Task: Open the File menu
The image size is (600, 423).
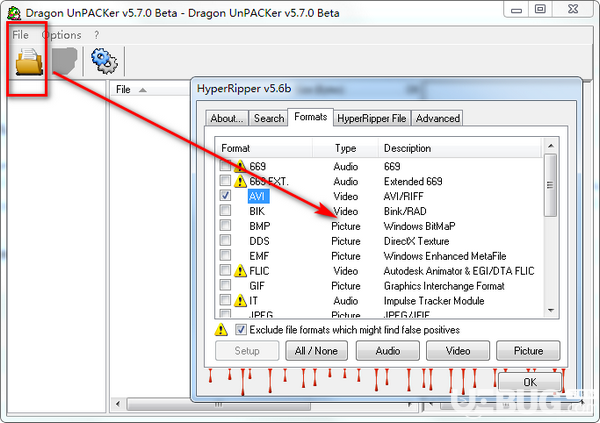Action: tap(20, 35)
